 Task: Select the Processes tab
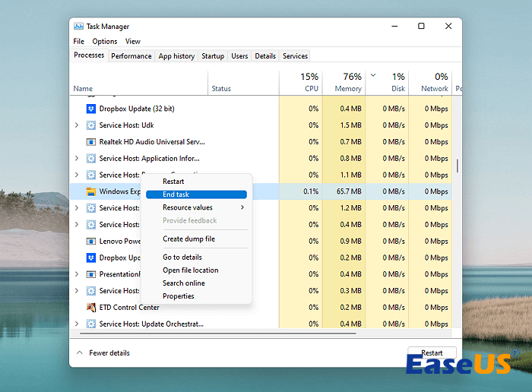coord(89,55)
